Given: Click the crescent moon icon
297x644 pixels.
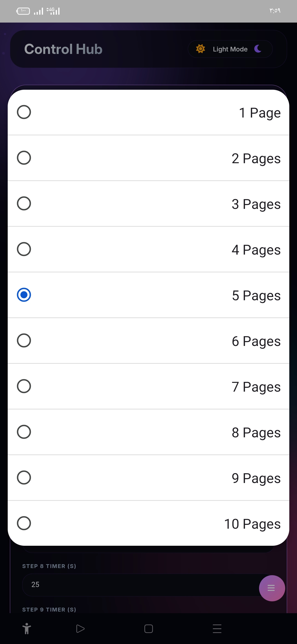Looking at the screenshot, I should [x=258, y=49].
